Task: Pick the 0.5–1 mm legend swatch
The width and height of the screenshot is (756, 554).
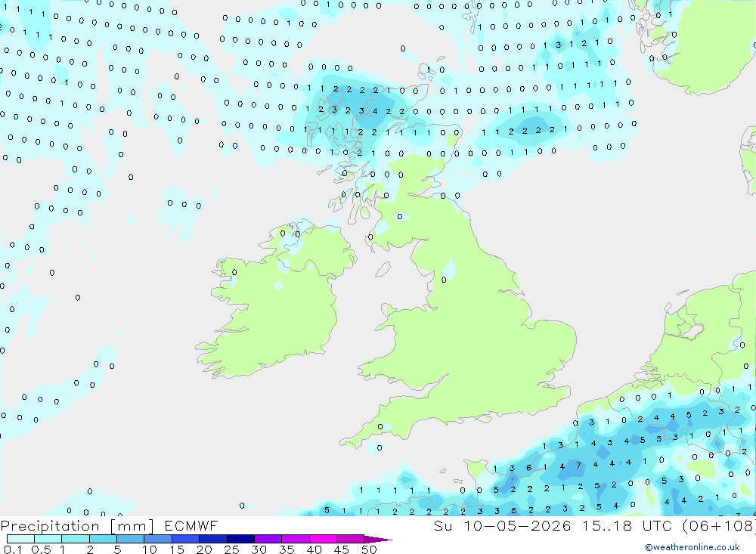Action: pos(48,539)
